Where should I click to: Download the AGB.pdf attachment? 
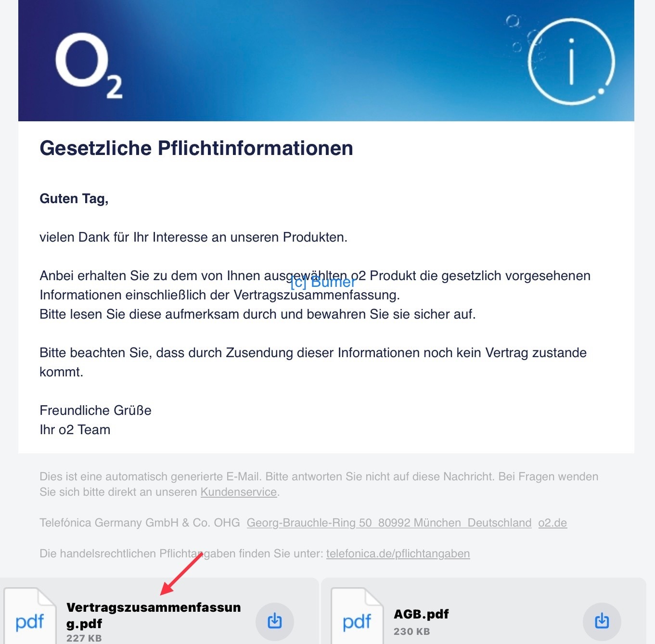coord(602,621)
